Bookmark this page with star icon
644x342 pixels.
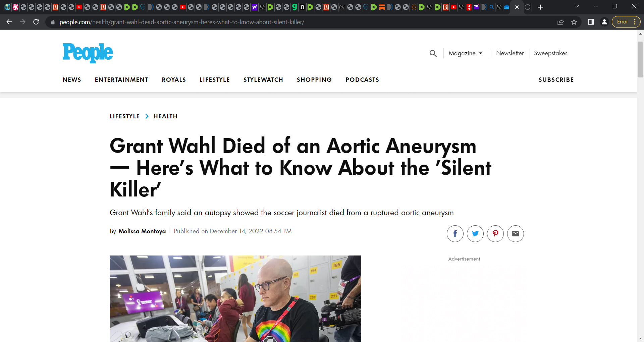point(574,22)
